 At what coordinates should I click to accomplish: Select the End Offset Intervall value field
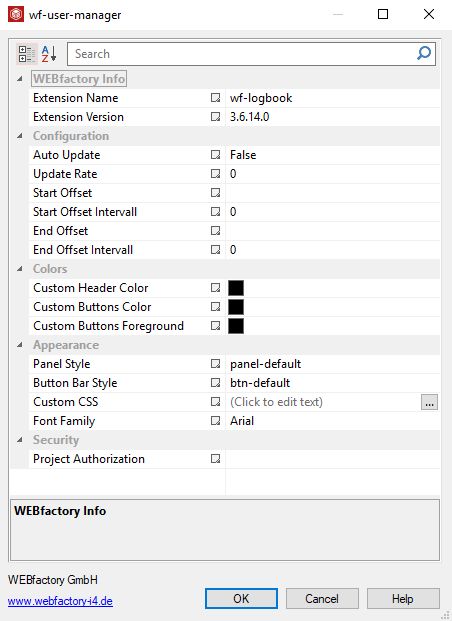pyautogui.click(x=333, y=250)
